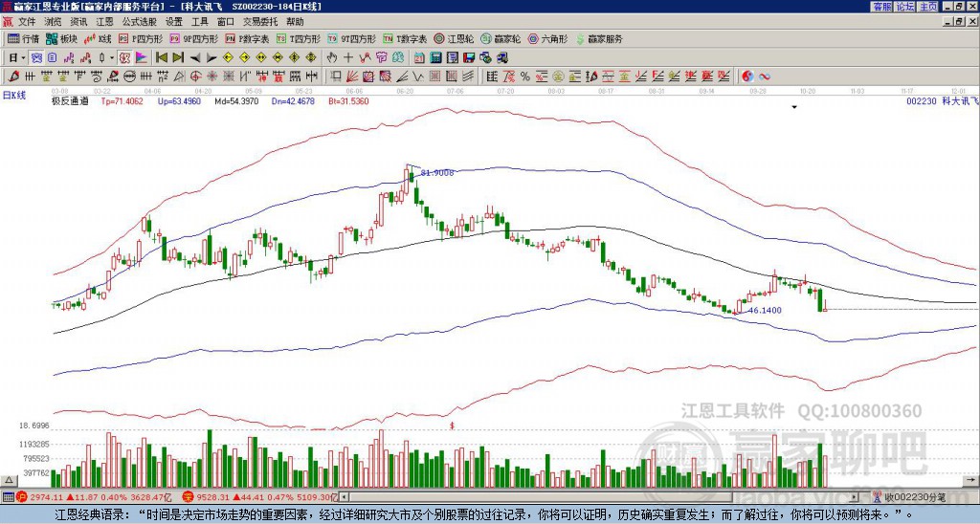Select the circle with horizontal lines tool

click(x=129, y=76)
